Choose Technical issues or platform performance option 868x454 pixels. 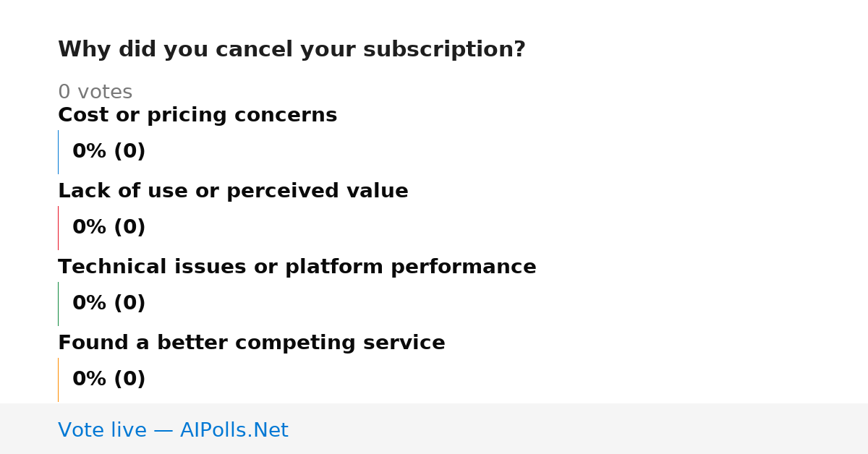(x=297, y=267)
